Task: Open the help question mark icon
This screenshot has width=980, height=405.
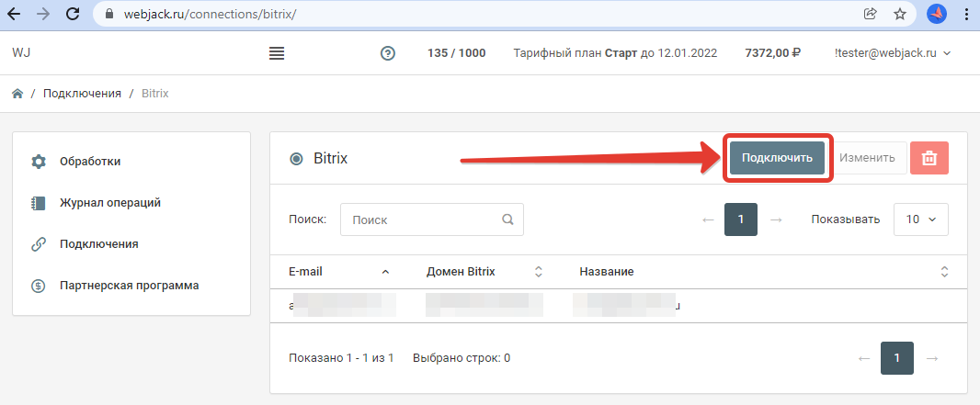Action: pos(388,53)
